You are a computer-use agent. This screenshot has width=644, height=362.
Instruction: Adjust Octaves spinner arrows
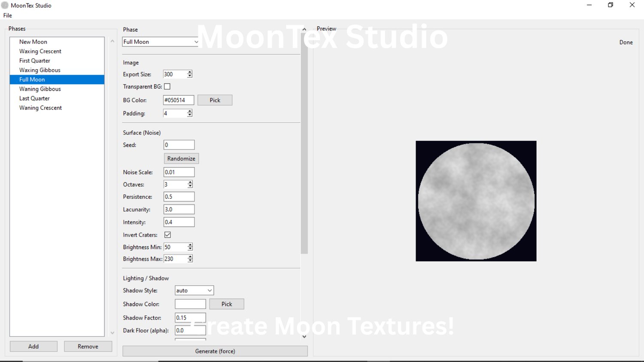click(x=190, y=185)
